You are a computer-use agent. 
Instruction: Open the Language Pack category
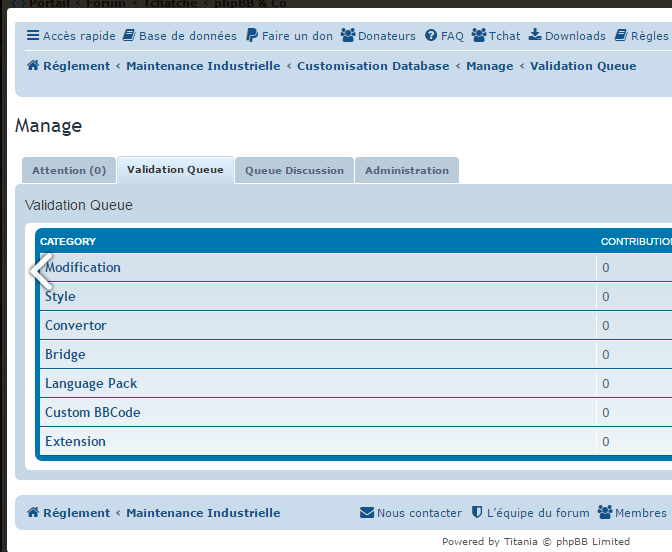91,384
